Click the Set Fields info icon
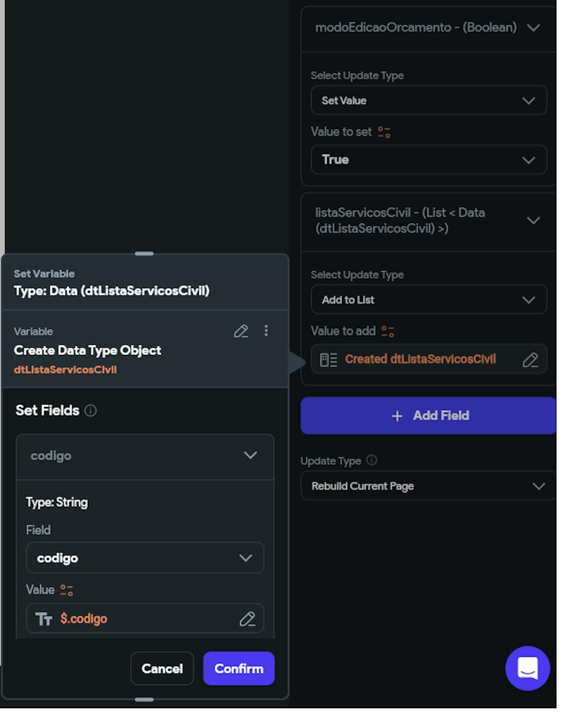This screenshot has height=728, width=566. 91,410
